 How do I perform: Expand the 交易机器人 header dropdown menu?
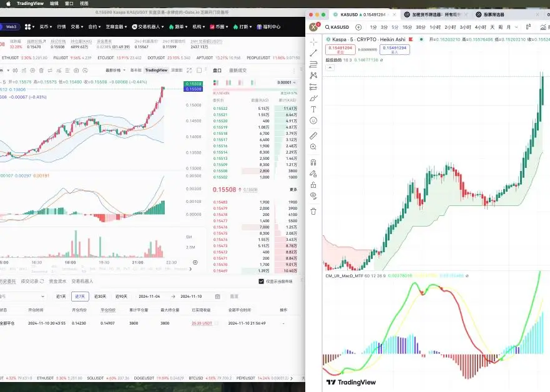coord(148,27)
